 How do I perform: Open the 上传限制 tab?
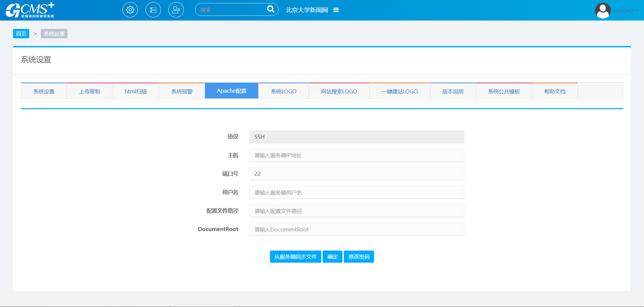(x=90, y=91)
